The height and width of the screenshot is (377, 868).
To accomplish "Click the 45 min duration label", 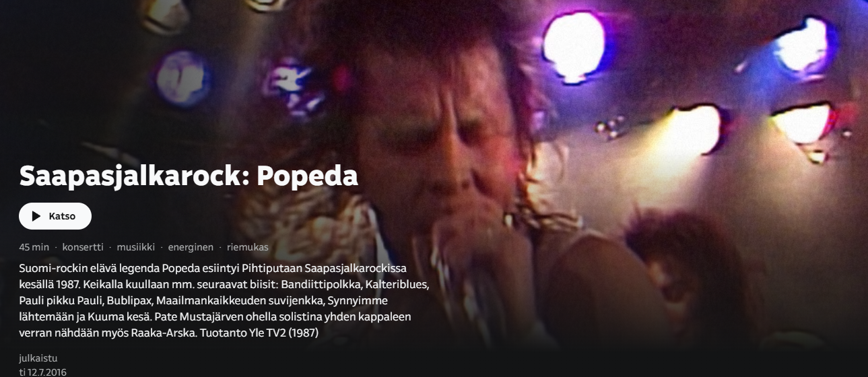I will coord(34,247).
